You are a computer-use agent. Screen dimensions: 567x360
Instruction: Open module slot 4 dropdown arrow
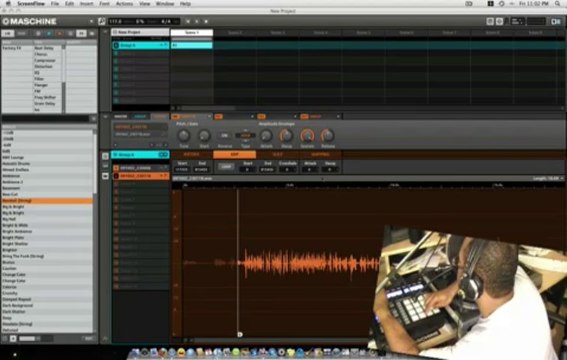point(338,116)
